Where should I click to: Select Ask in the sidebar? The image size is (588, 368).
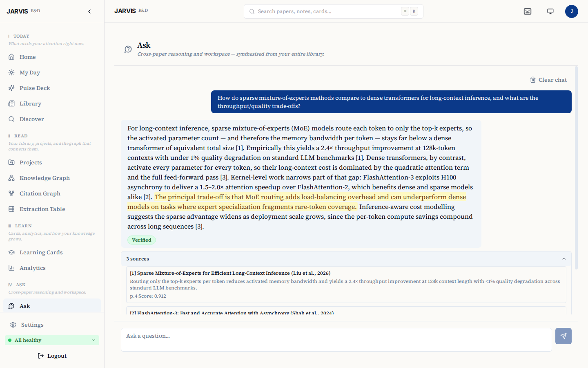tap(52, 306)
